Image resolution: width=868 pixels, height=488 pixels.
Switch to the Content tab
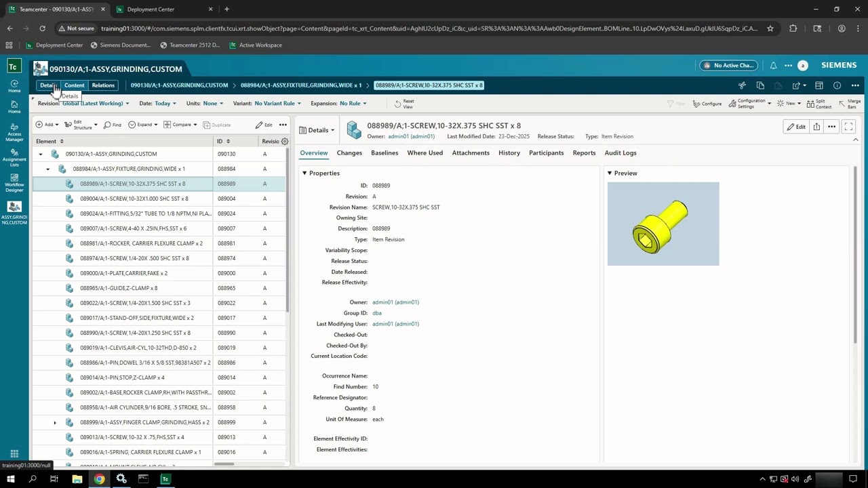pos(75,85)
